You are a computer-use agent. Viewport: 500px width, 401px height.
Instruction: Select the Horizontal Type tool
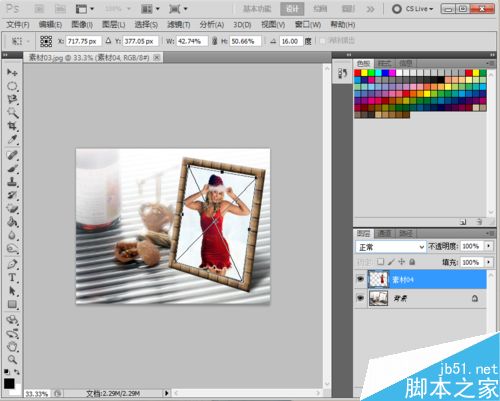(12, 277)
